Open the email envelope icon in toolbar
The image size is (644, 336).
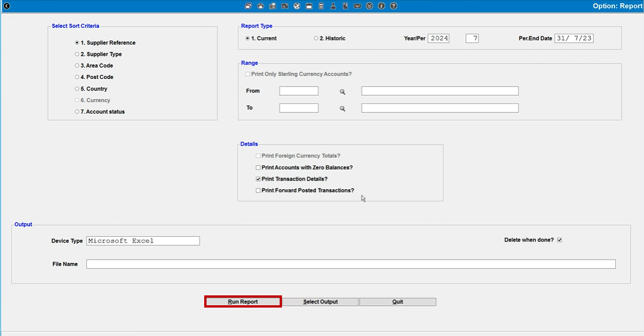pyautogui.click(x=285, y=6)
